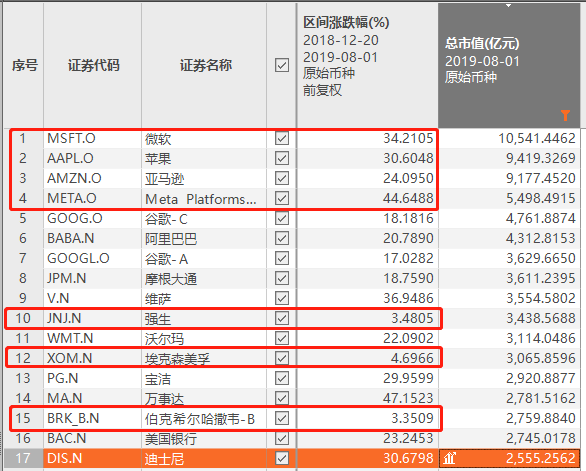Toggle the DIS.N row checkbox
Viewport: 586px width, 471px height.
point(282,458)
